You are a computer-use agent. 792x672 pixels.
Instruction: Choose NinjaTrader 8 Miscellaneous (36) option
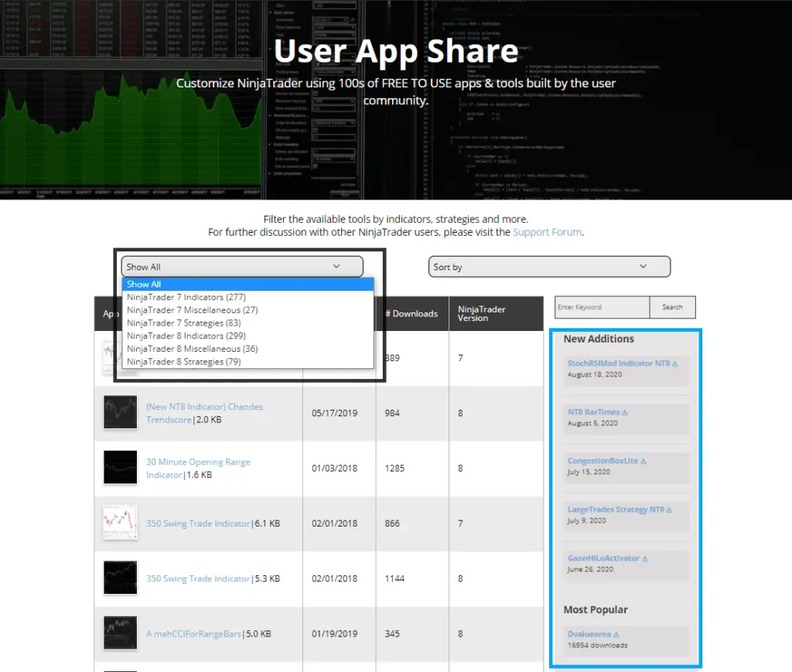click(x=248, y=349)
